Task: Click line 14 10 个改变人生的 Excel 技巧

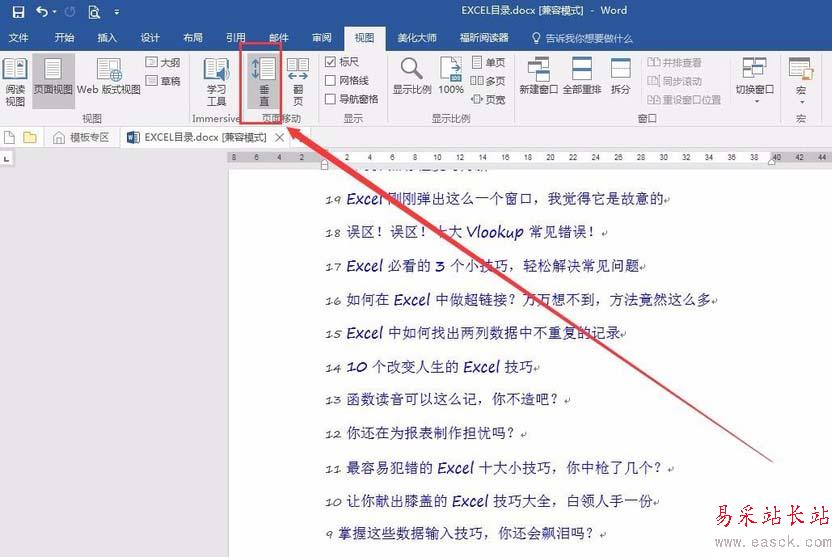Action: 432,367
